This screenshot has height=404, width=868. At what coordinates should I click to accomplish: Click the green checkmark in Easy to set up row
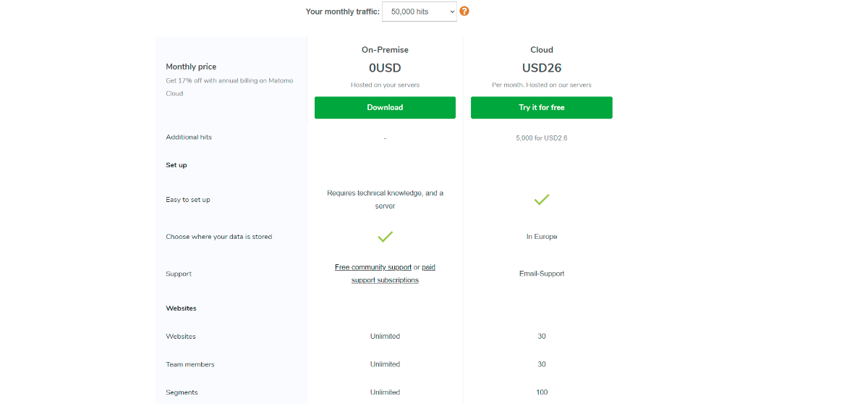pos(542,199)
